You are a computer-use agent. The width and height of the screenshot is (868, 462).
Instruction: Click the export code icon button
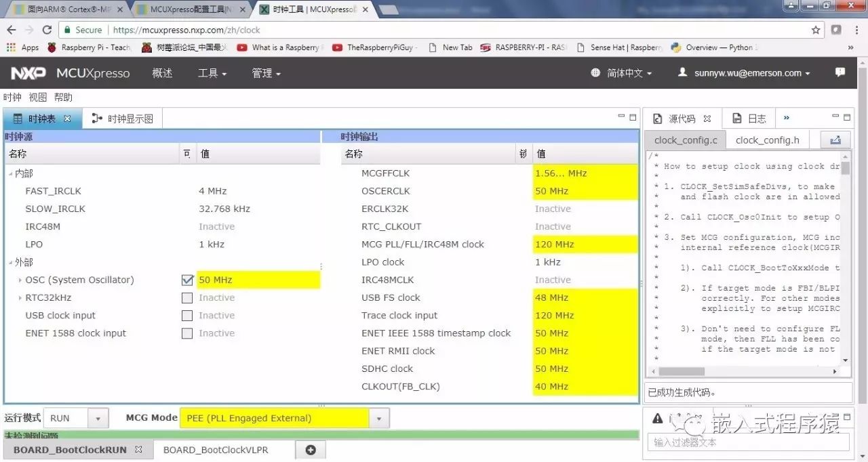(x=835, y=140)
